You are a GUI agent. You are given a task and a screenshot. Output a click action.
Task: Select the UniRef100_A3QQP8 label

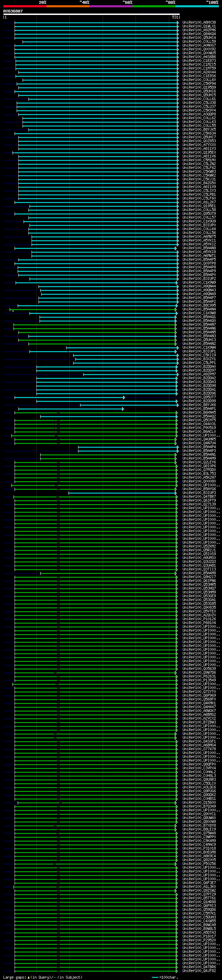click(199, 114)
